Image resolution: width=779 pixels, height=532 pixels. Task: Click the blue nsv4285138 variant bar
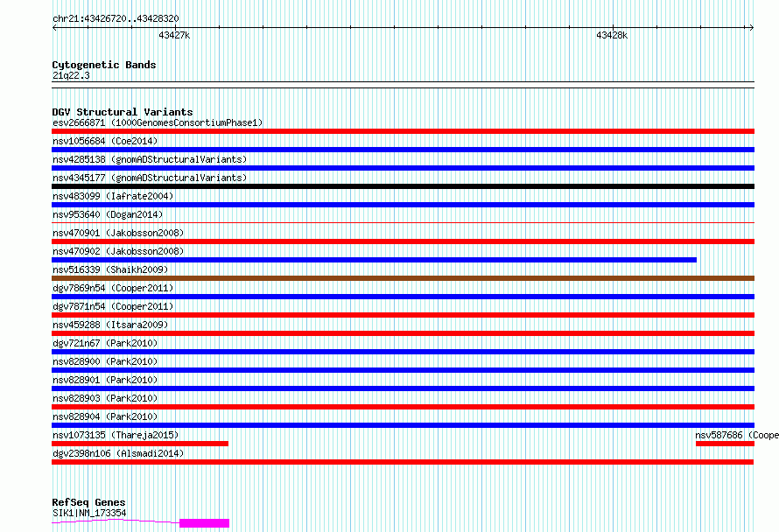pyautogui.click(x=403, y=168)
